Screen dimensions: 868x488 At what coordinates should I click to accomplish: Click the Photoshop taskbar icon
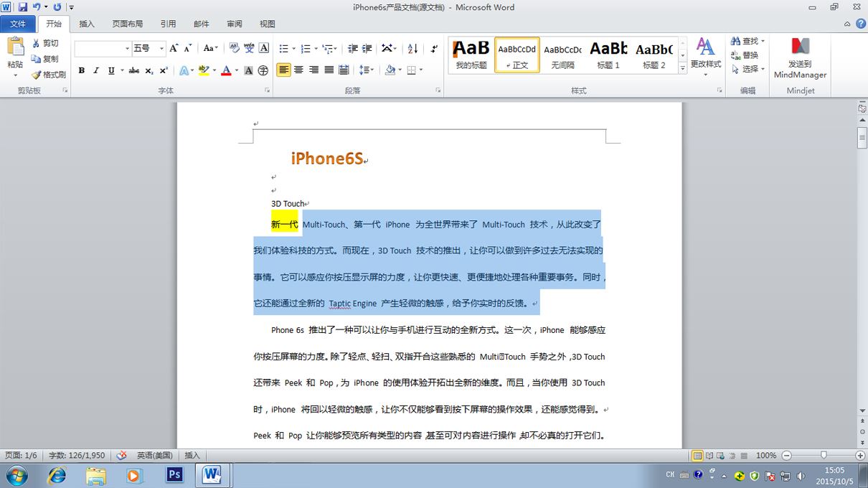coord(174,474)
